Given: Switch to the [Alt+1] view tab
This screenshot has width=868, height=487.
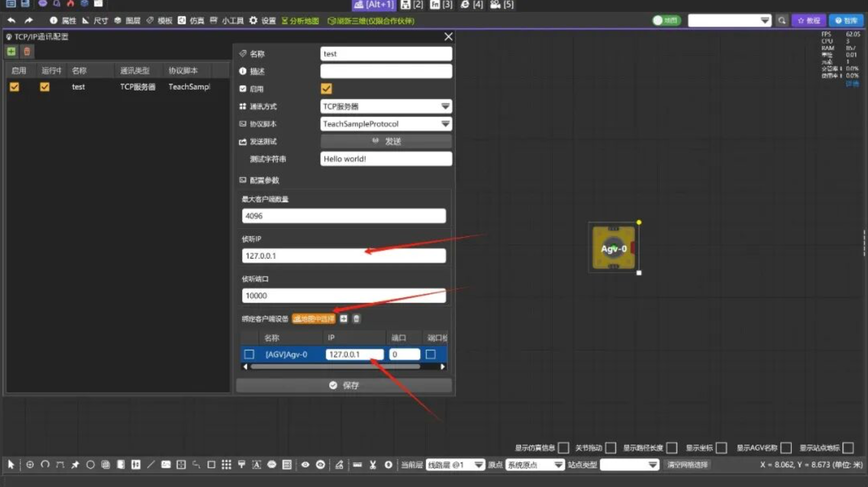Looking at the screenshot, I should (373, 5).
